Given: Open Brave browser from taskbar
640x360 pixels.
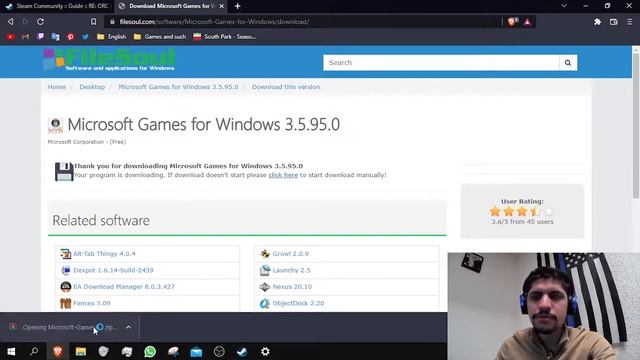Looking at the screenshot, I should pyautogui.click(x=58, y=351).
